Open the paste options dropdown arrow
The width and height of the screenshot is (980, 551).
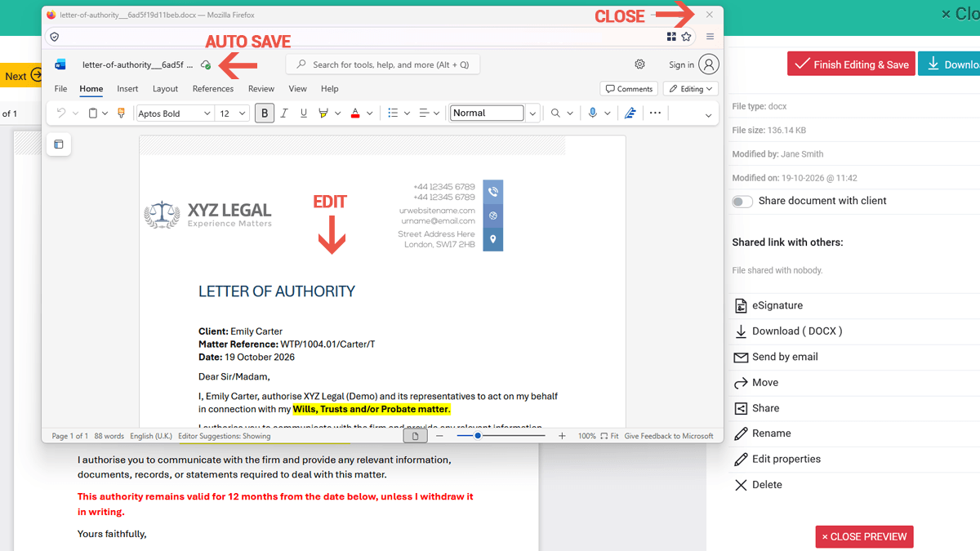pyautogui.click(x=105, y=113)
